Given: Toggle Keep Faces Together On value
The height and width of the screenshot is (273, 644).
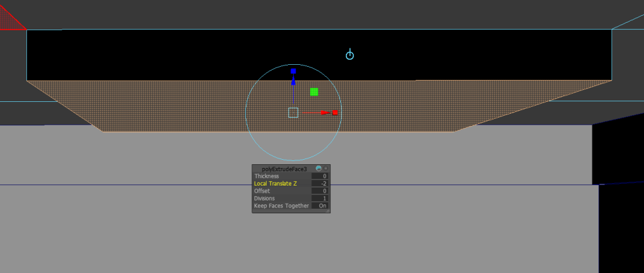Looking at the screenshot, I should (x=320, y=206).
